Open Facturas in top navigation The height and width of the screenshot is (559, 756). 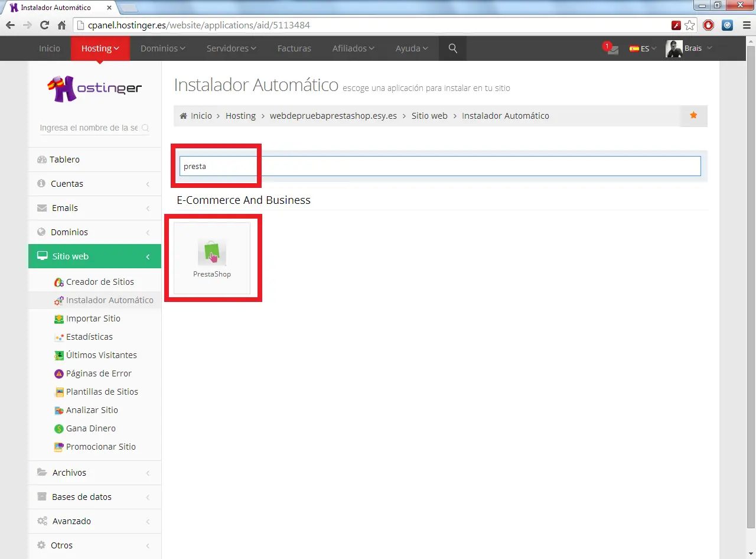pos(294,48)
